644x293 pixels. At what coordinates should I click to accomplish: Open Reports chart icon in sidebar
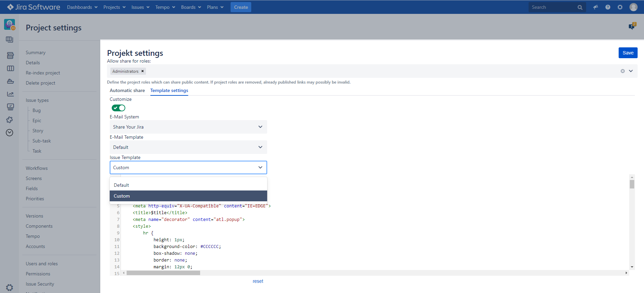[10, 94]
